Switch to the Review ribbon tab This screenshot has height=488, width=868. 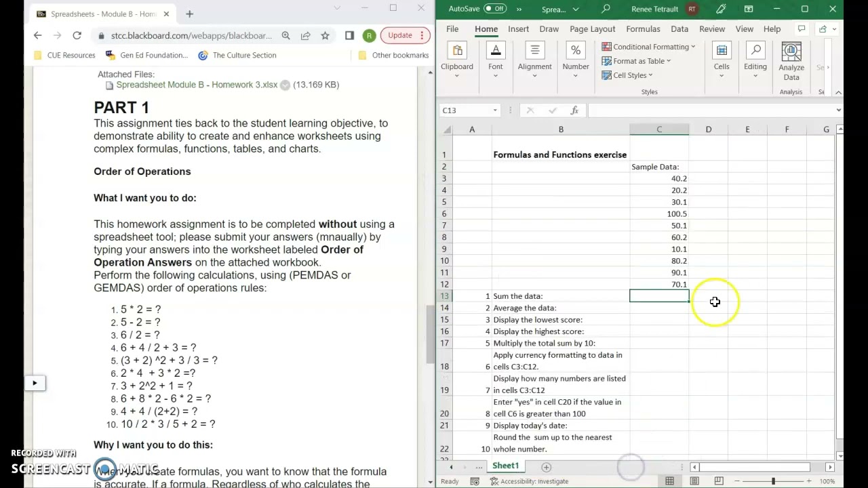click(712, 29)
